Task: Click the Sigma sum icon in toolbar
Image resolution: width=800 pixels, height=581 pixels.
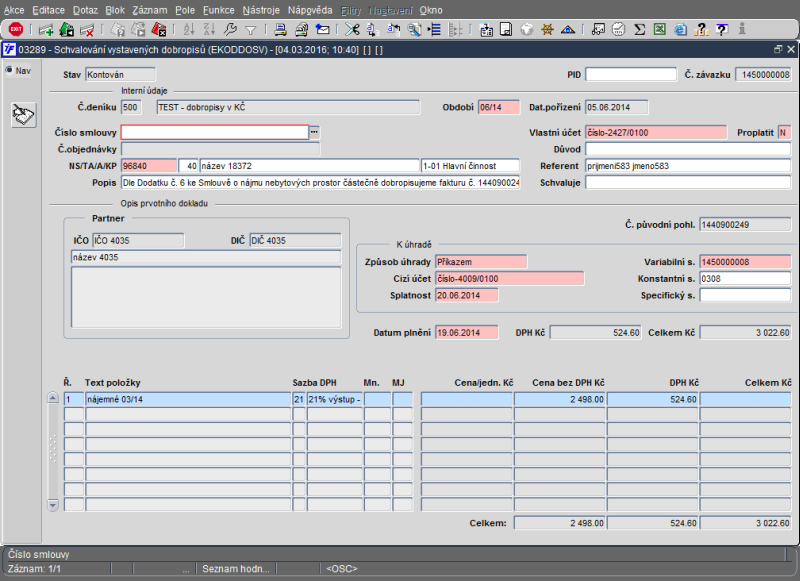Action: tap(640, 29)
